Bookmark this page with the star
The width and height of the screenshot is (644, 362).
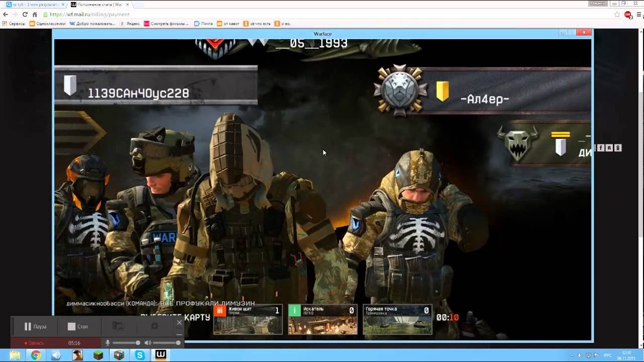pos(617,15)
